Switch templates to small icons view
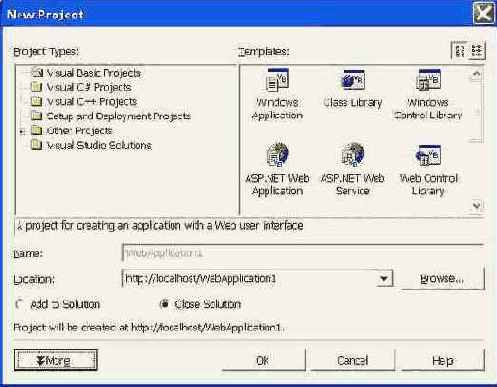This screenshot has width=497, height=387. 477,51
